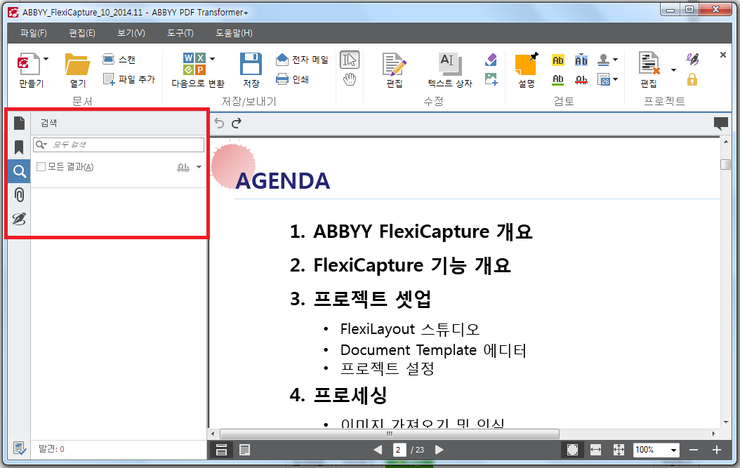Click the 설명 sticky note icon
Image resolution: width=740 pixels, height=468 pixels.
click(526, 64)
